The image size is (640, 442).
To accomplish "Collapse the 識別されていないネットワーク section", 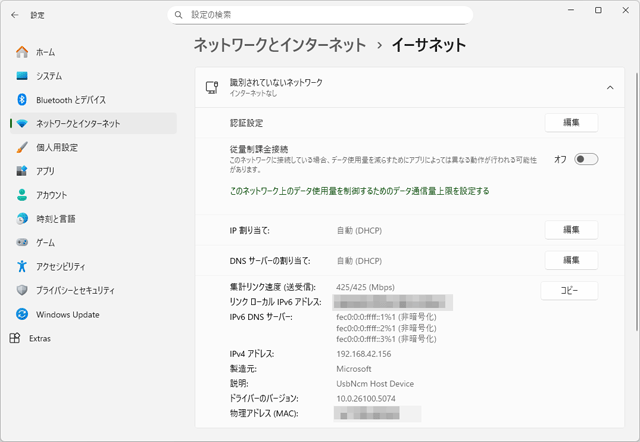I will tap(609, 88).
